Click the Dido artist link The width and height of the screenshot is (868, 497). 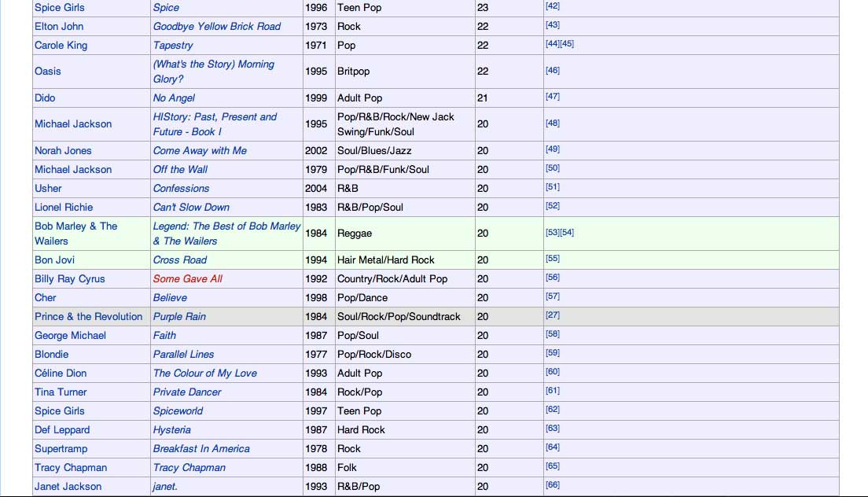coord(45,98)
